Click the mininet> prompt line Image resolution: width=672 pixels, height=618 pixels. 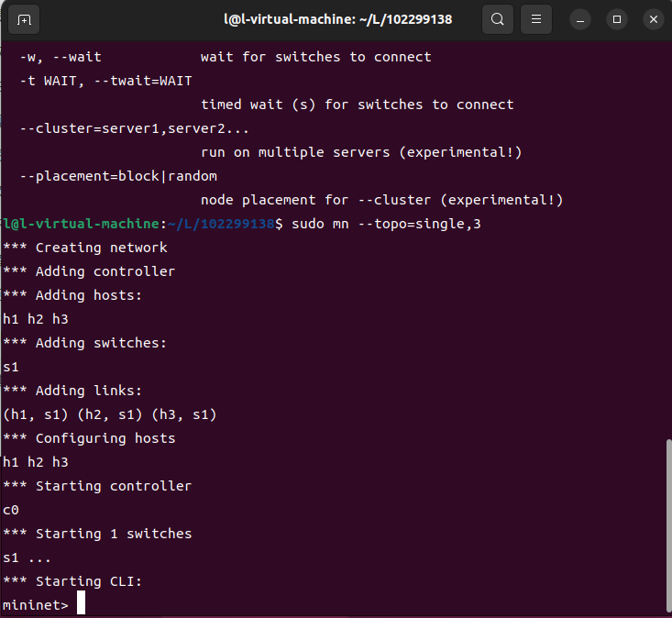click(36, 605)
